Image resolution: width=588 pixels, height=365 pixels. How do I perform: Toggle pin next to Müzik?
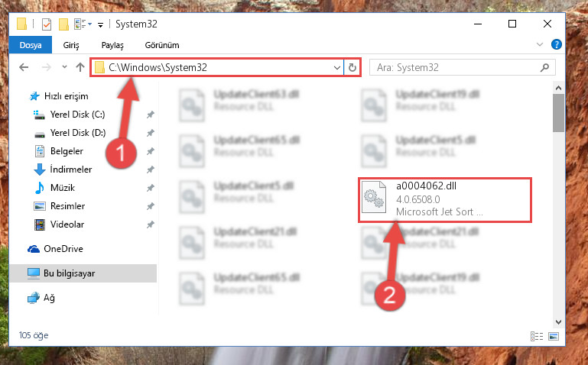coord(151,188)
